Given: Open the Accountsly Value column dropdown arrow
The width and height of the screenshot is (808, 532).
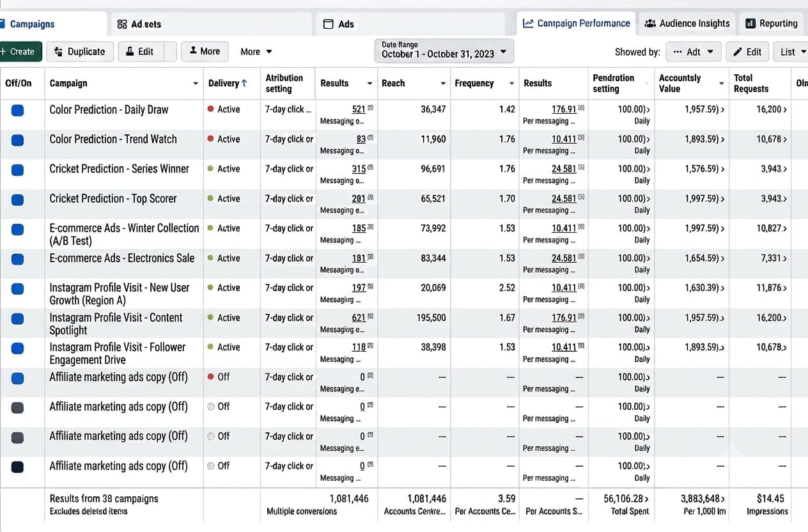Looking at the screenshot, I should [722, 84].
